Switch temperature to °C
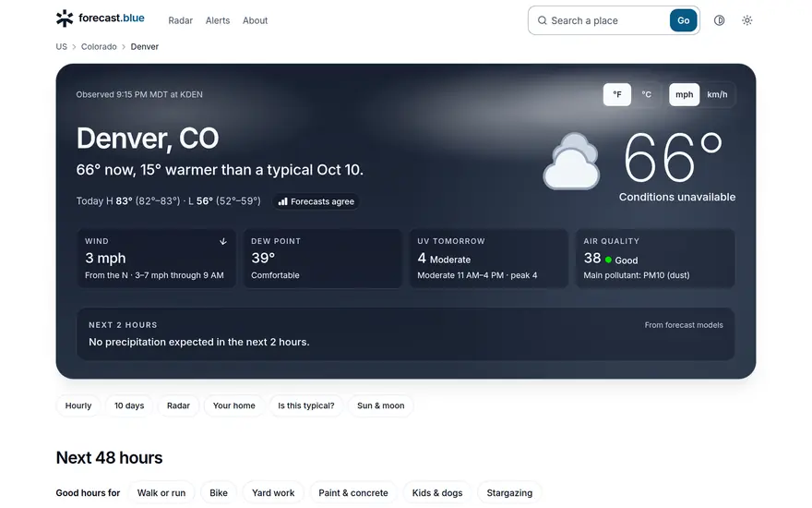 pyautogui.click(x=646, y=94)
